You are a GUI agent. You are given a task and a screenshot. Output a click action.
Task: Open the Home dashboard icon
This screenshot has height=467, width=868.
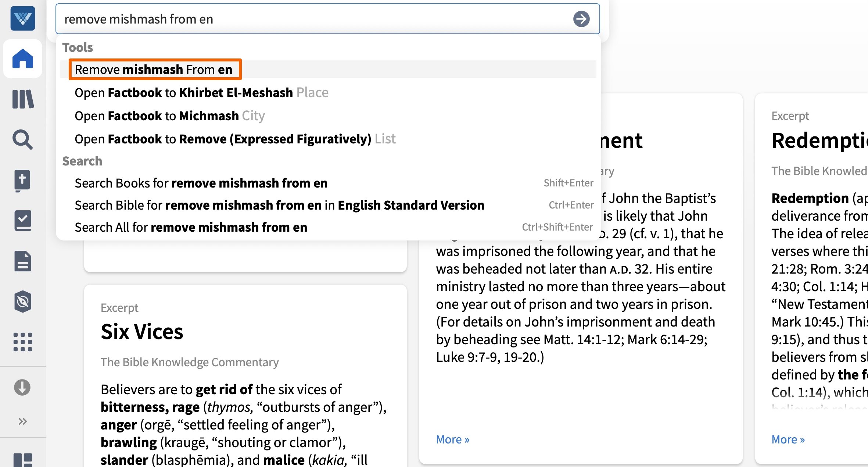coord(23,59)
